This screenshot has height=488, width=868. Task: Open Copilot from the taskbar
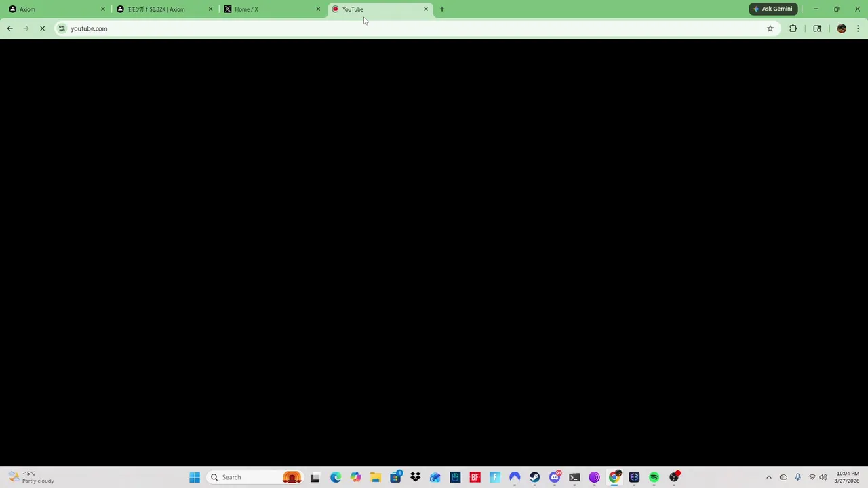tap(355, 477)
